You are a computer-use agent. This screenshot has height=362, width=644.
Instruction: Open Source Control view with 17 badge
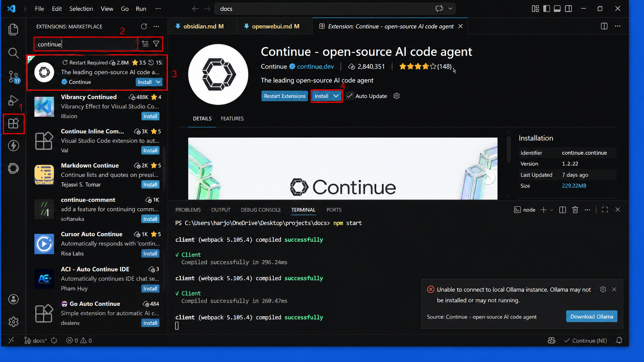pyautogui.click(x=13, y=77)
